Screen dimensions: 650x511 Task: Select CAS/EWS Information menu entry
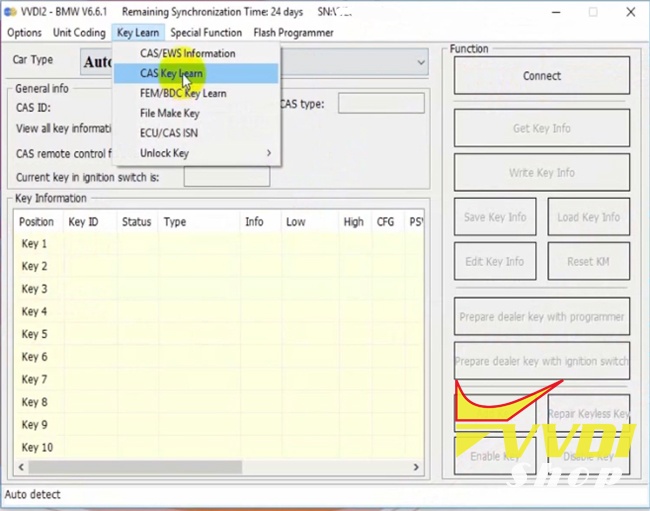point(196,53)
